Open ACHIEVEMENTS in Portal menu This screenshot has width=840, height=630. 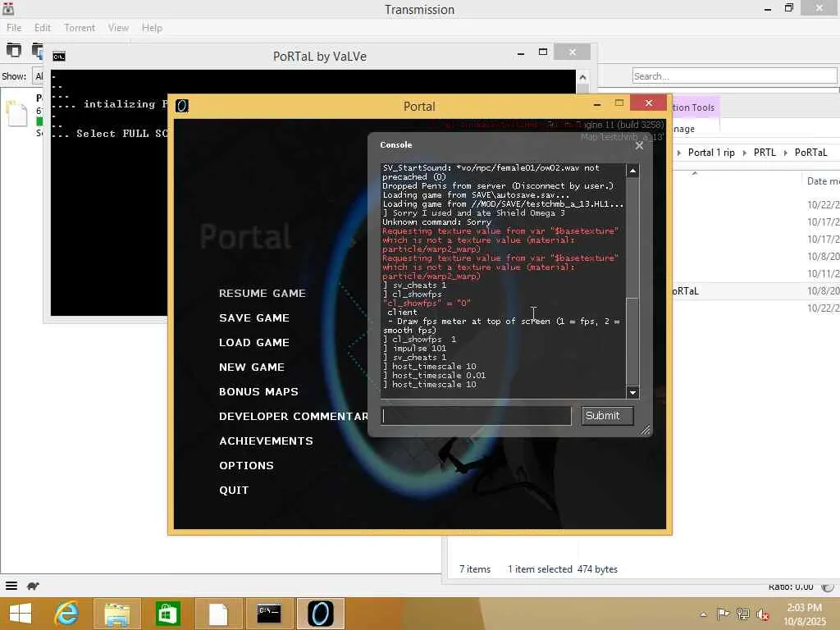pos(266,441)
